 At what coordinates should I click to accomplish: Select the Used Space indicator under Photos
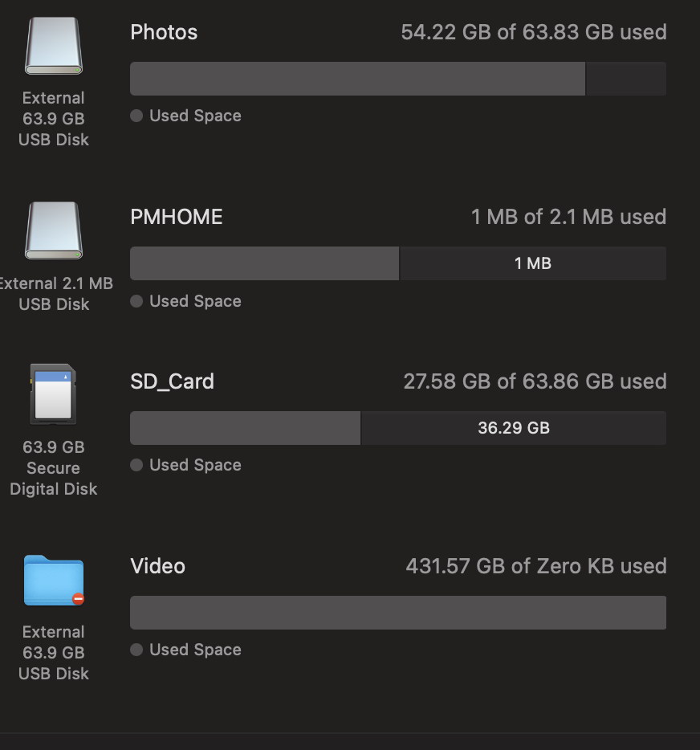tap(136, 116)
